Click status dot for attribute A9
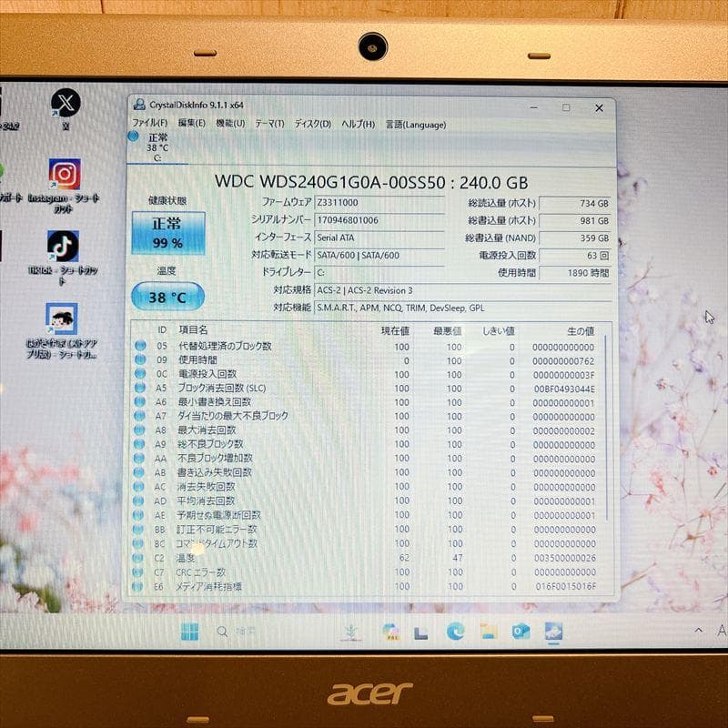 tap(139, 444)
